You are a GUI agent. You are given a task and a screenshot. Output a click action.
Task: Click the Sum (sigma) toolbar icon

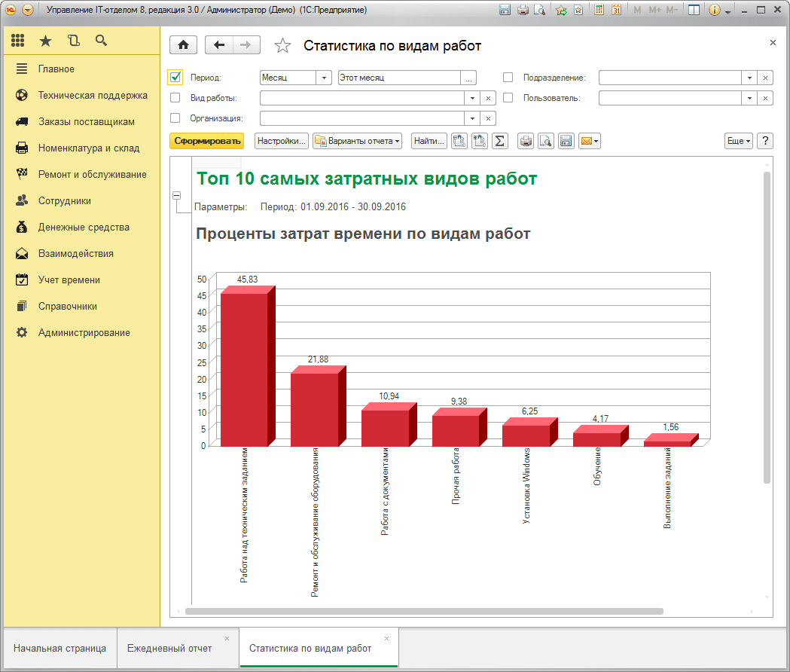pos(500,141)
